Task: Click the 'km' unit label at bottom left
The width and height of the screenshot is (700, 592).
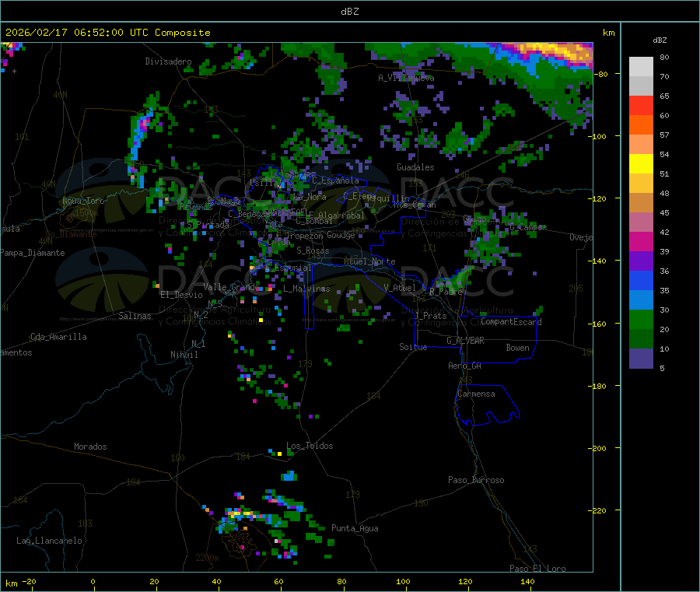Action: coord(11,583)
